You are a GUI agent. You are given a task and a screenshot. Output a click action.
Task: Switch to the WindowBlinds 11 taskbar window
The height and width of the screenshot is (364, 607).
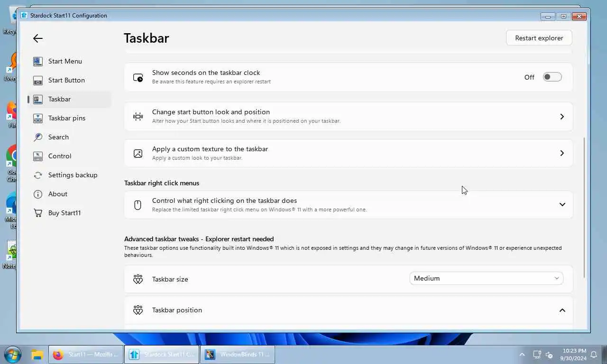coord(238,355)
